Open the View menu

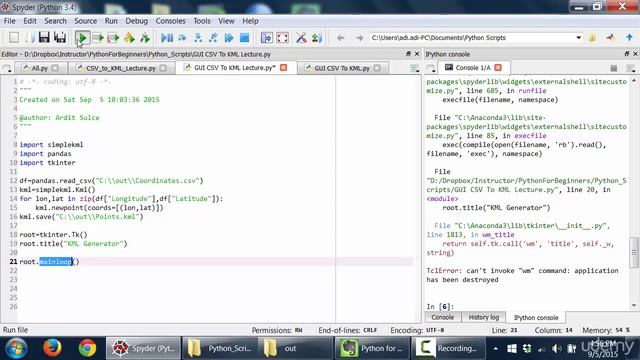point(226,21)
